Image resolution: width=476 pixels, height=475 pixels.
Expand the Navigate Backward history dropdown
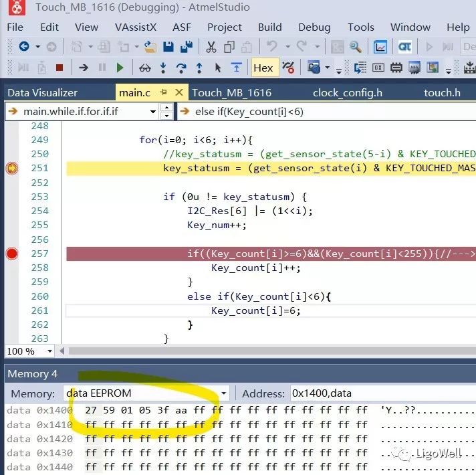37,47
